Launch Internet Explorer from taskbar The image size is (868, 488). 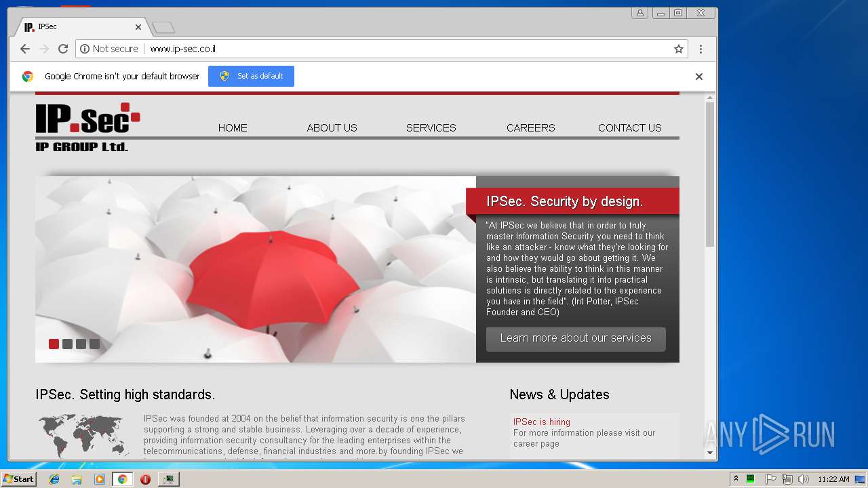pyautogui.click(x=54, y=479)
